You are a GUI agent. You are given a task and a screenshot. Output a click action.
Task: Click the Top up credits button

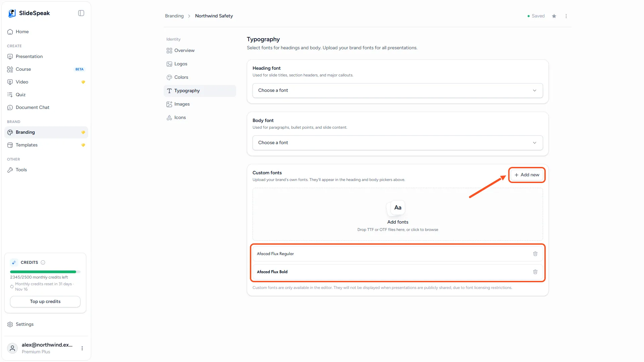[45, 301]
